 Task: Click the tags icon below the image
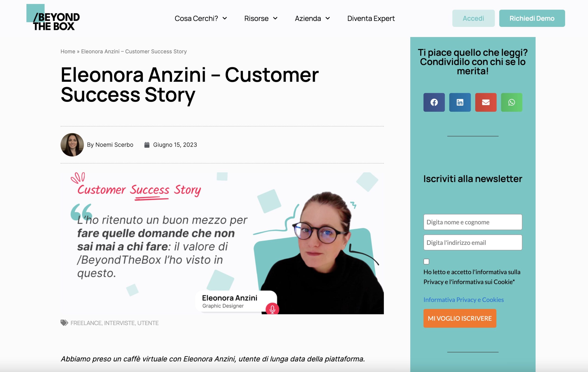coord(64,323)
